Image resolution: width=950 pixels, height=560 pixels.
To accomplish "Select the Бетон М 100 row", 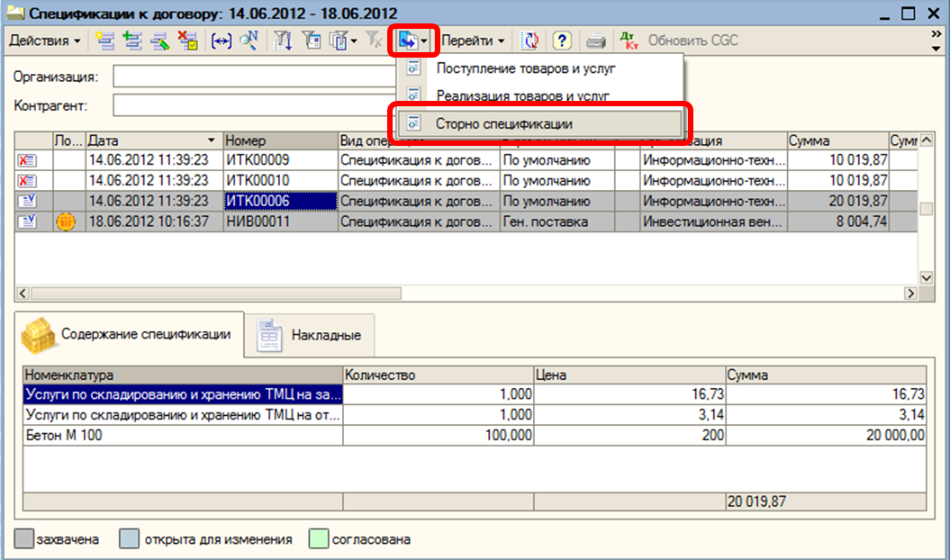I will 475,435.
